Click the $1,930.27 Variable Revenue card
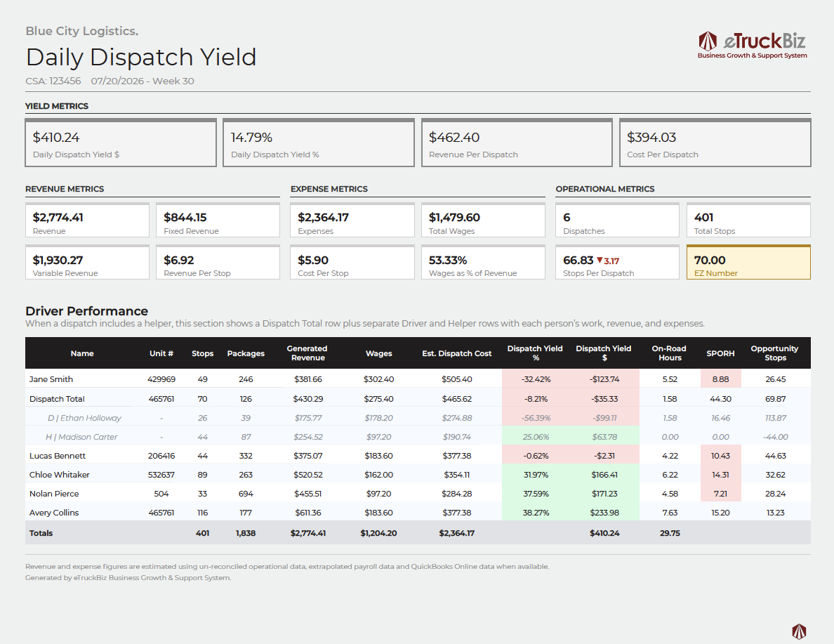The image size is (834, 644). (x=87, y=262)
